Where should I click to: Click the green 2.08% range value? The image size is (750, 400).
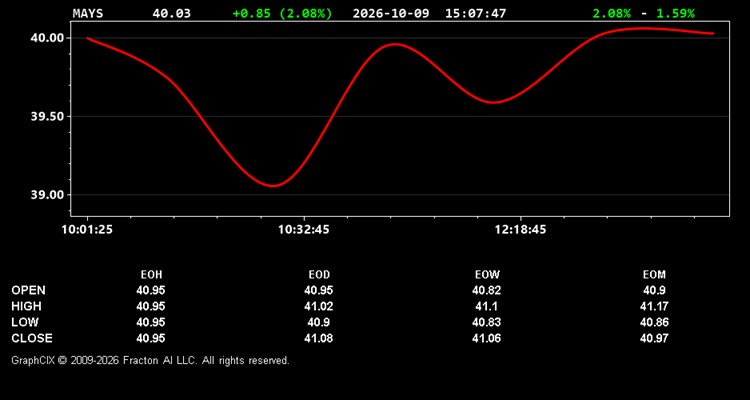[x=611, y=13]
